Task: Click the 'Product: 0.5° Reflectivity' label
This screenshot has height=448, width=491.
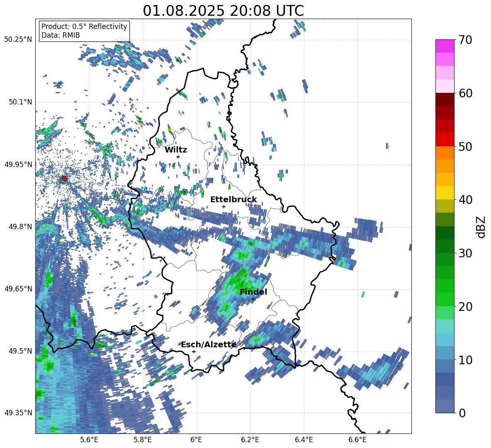Action: pos(84,26)
